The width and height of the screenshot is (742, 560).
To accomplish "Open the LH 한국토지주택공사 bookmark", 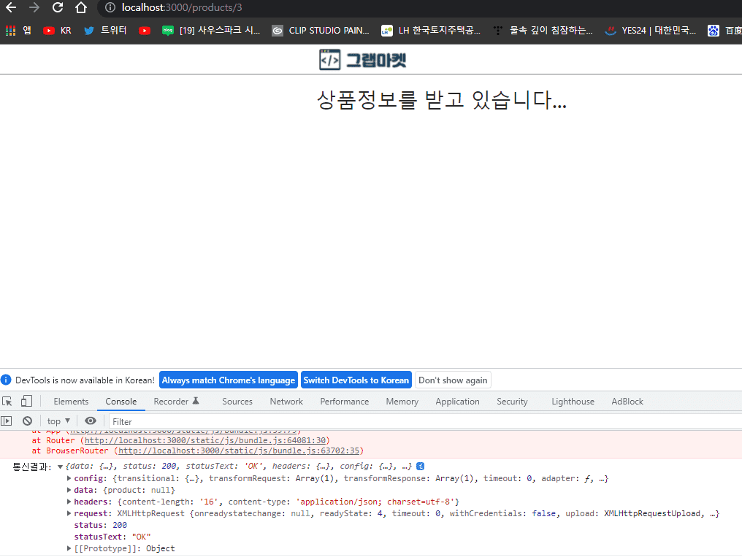I will (431, 31).
